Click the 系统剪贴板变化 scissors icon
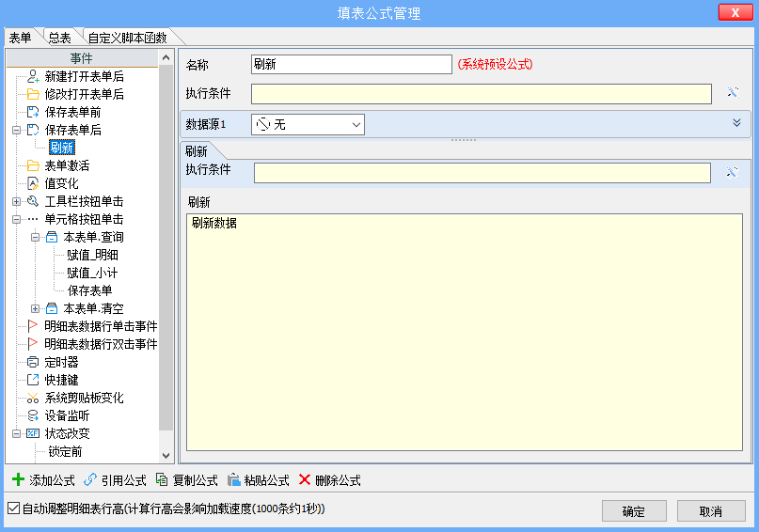 33,398
